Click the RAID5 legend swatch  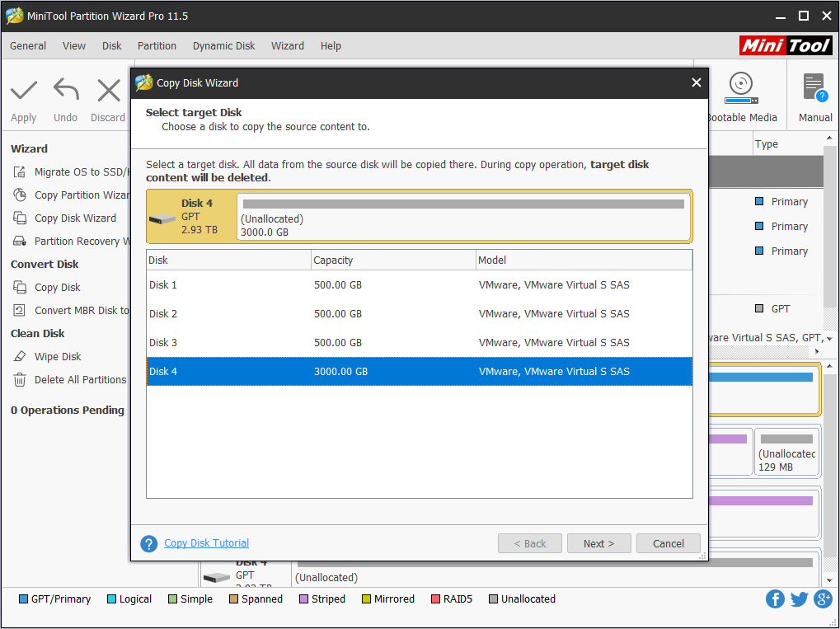[435, 599]
